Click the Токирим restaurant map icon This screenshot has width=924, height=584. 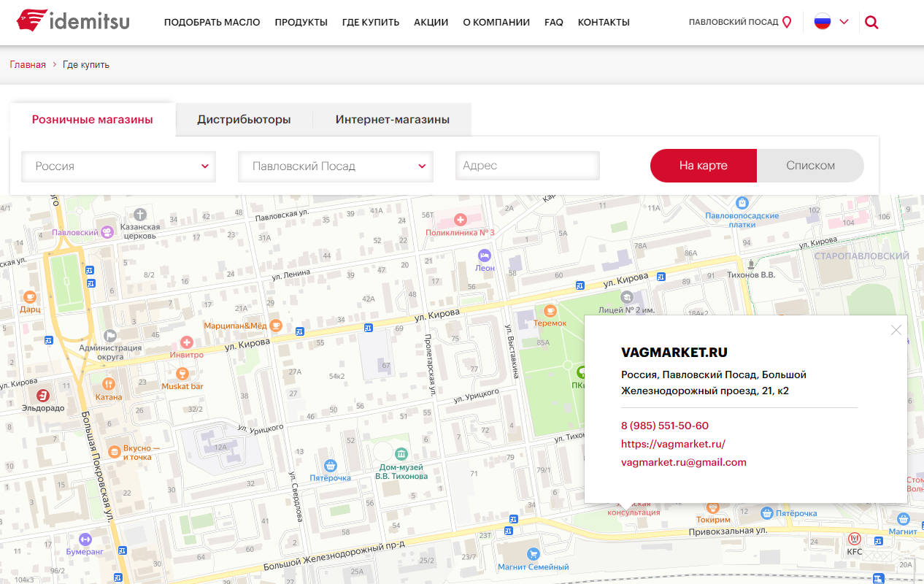[713, 507]
